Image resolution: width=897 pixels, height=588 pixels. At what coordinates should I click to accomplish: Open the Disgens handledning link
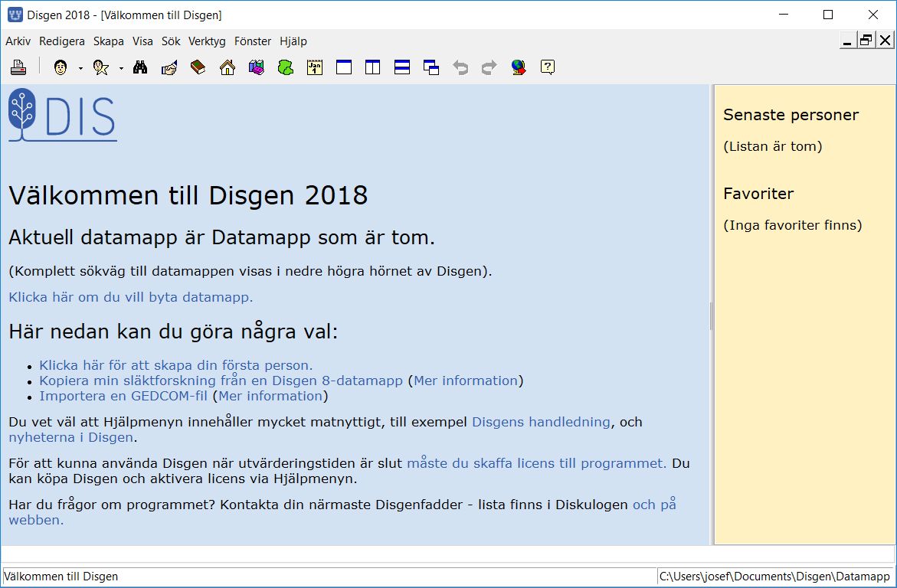[x=541, y=422]
